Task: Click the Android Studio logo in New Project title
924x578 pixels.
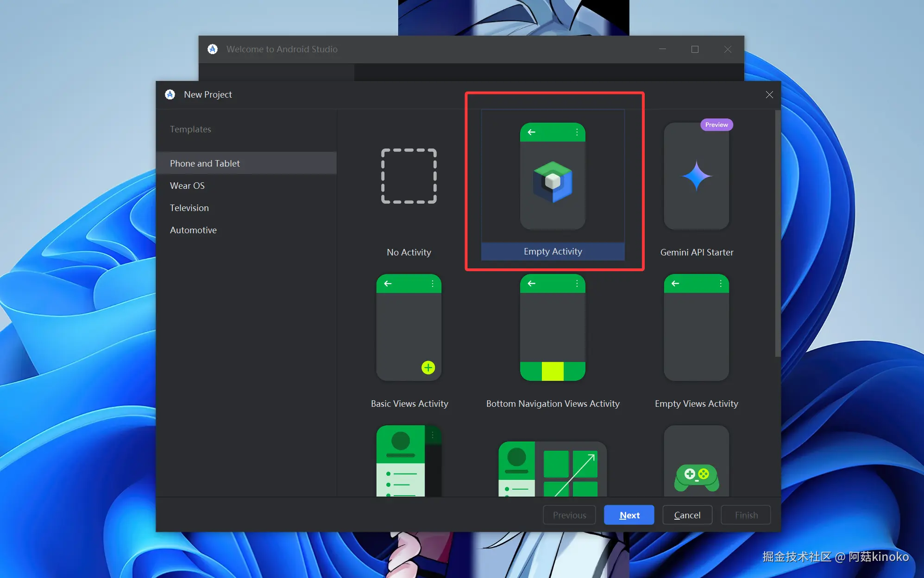Action: click(170, 94)
